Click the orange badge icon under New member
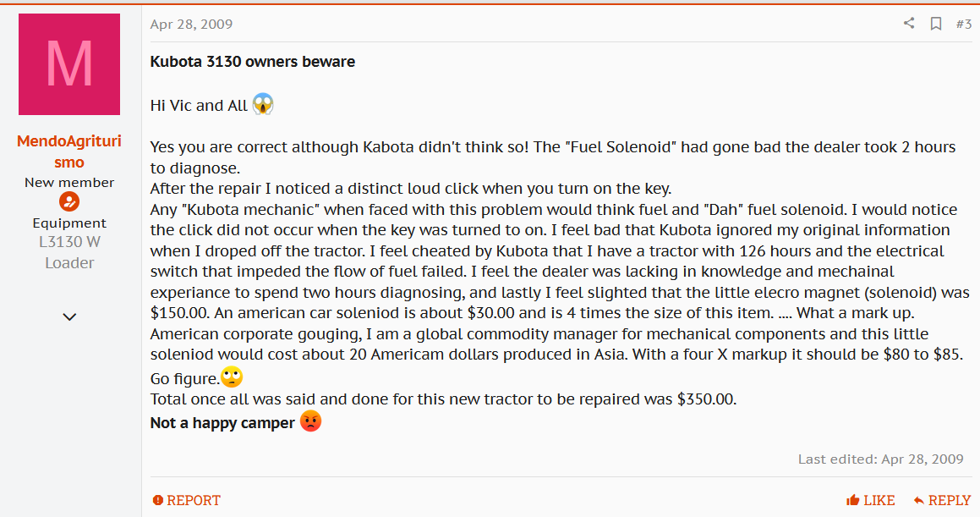 [69, 202]
